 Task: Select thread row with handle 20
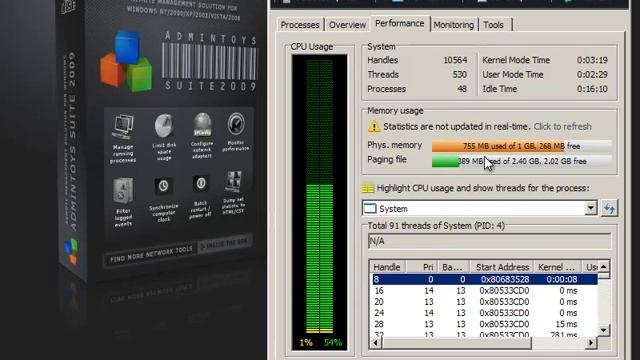tap(484, 302)
